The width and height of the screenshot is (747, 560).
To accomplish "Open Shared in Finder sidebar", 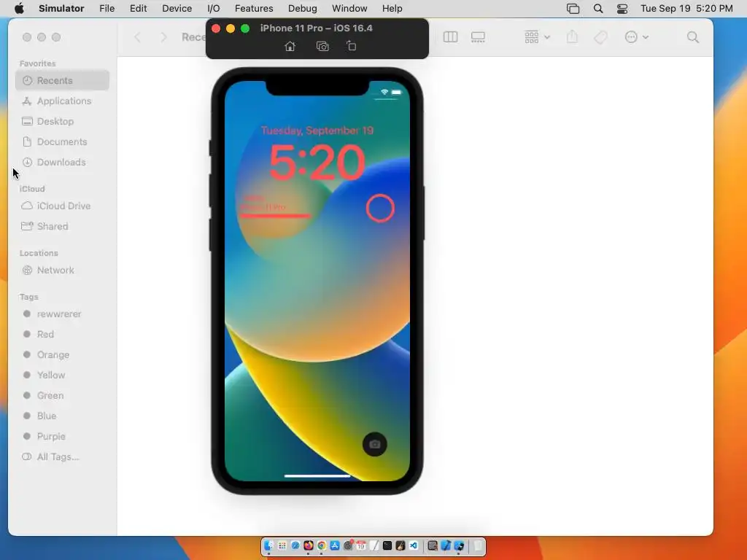I will pos(63,226).
